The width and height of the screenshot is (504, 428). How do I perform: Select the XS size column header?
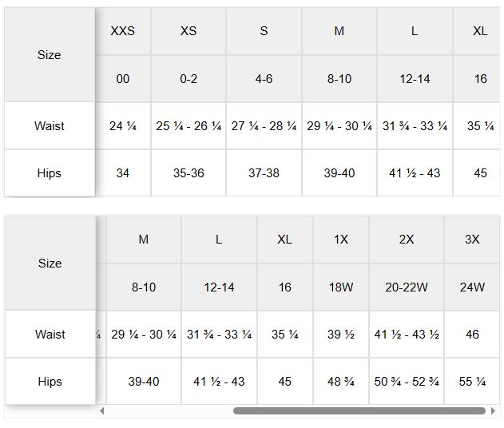(x=189, y=31)
